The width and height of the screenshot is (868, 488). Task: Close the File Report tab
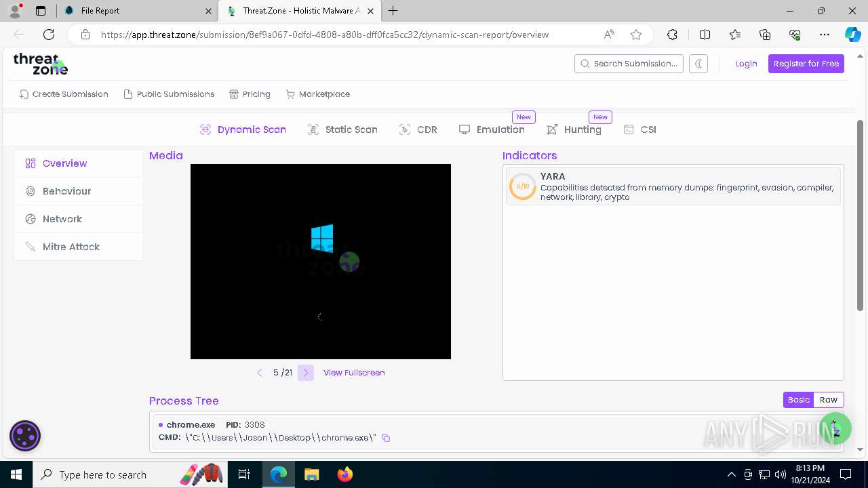pos(208,11)
